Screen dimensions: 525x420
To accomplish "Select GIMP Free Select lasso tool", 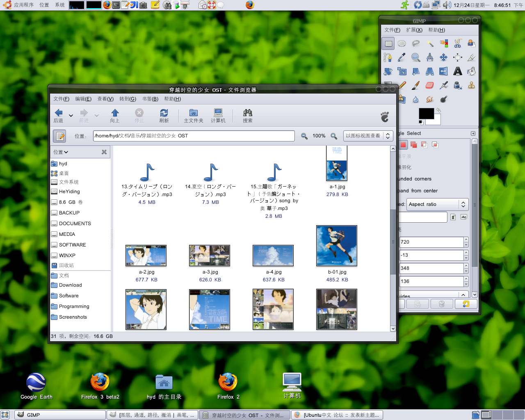I will (x=416, y=43).
